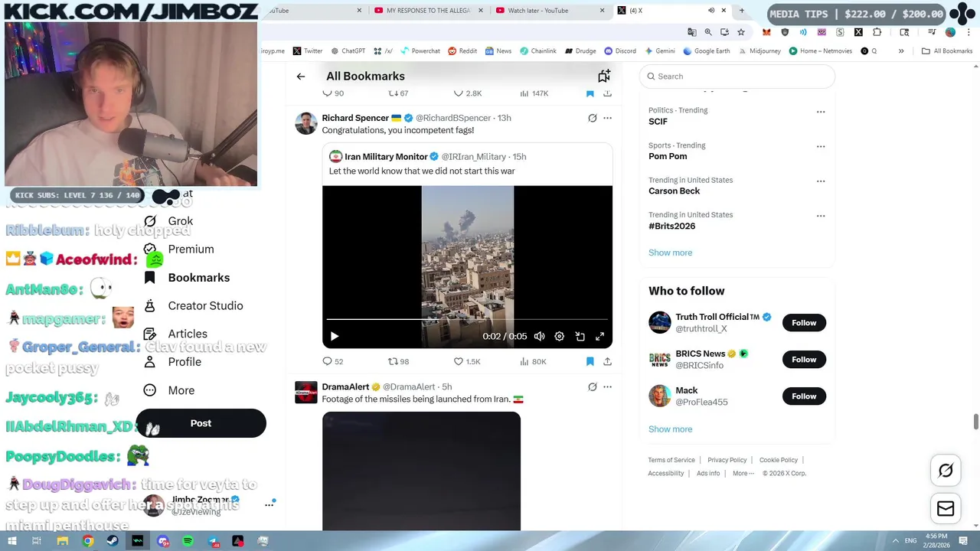This screenshot has width=980, height=551.
Task: Open Windows Start menu
Action: [x=11, y=541]
